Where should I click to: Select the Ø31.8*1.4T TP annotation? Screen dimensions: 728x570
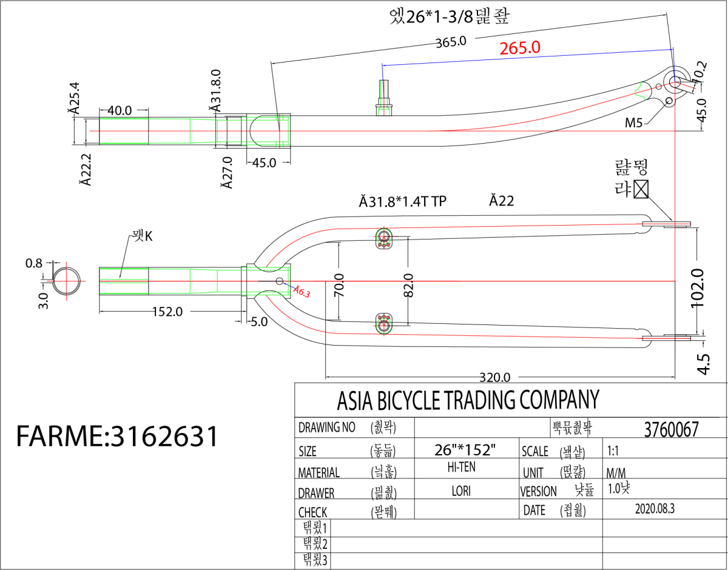tap(402, 202)
